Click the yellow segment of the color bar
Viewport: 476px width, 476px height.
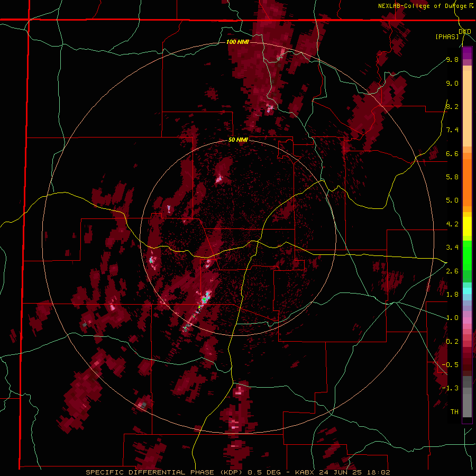[x=467, y=226]
